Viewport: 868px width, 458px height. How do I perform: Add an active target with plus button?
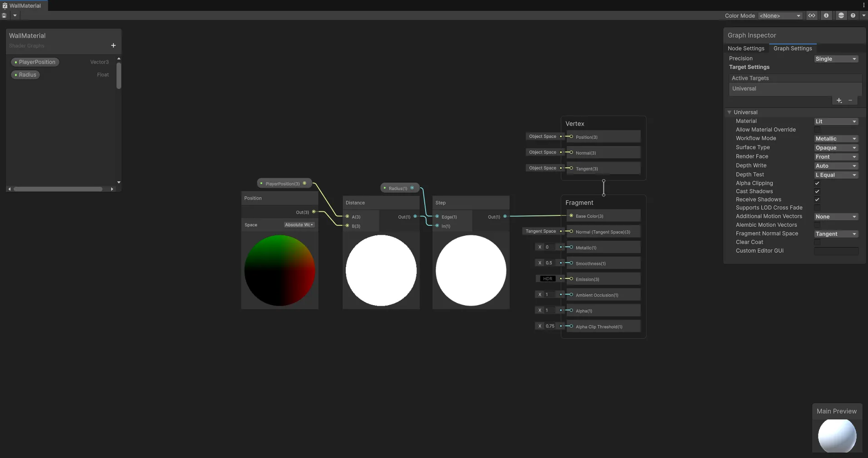[x=839, y=101]
